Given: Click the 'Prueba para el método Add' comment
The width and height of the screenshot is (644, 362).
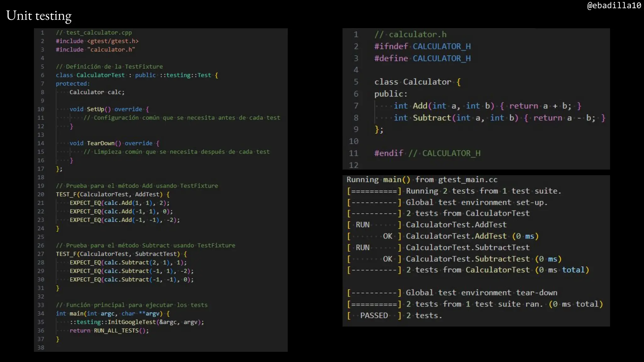Looking at the screenshot, I should [137, 185].
